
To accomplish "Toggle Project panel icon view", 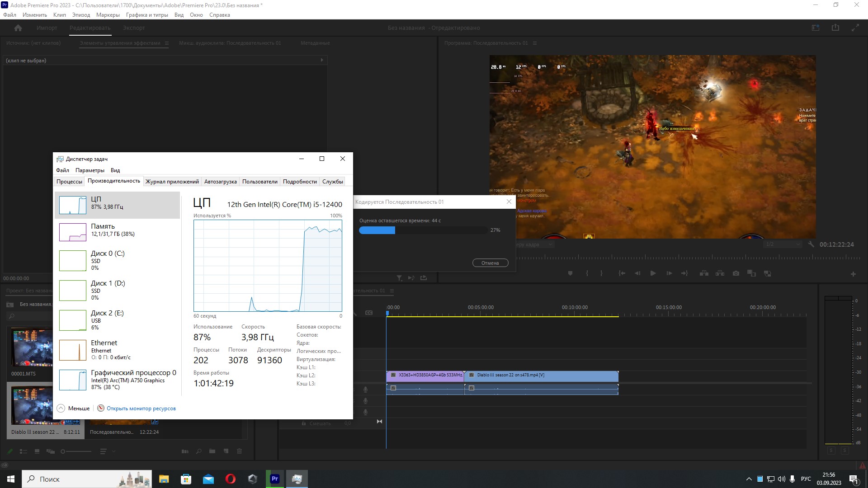I will click(x=37, y=451).
